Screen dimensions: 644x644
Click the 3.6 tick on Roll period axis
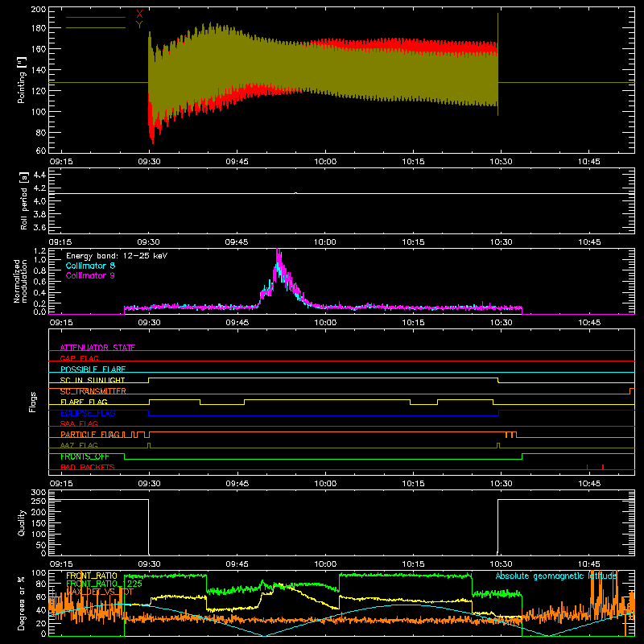point(39,228)
